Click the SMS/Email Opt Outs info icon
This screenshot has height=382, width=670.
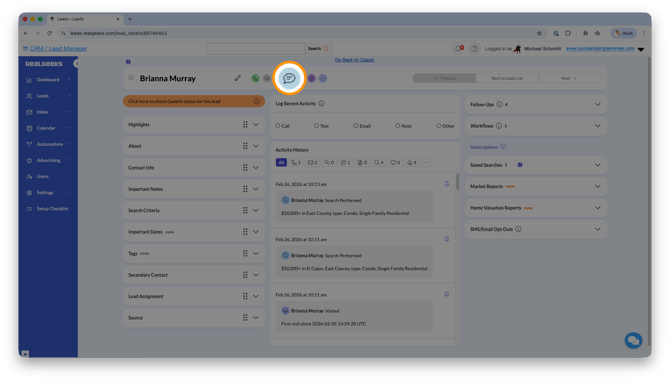coord(518,229)
